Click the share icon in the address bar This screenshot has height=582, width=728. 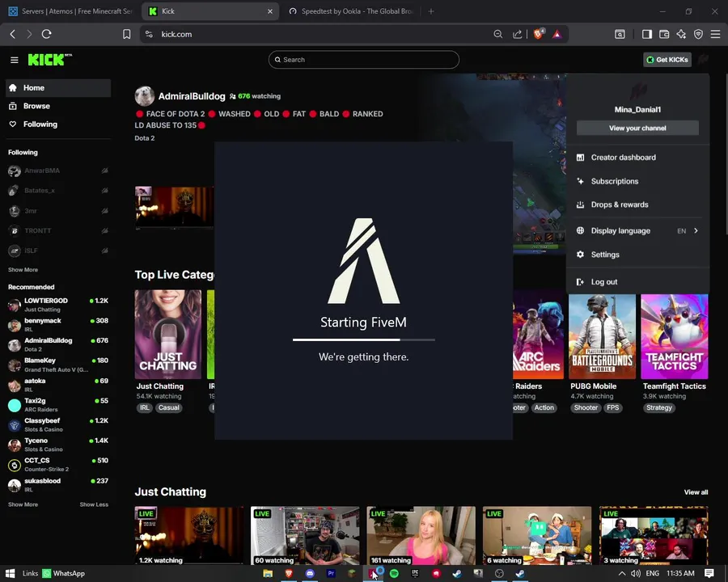pos(517,34)
